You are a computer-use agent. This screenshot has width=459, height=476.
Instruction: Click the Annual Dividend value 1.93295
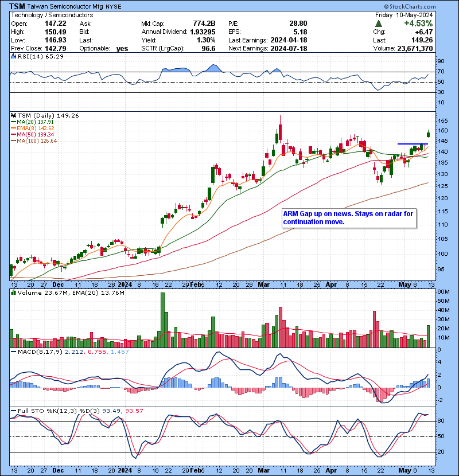click(203, 32)
